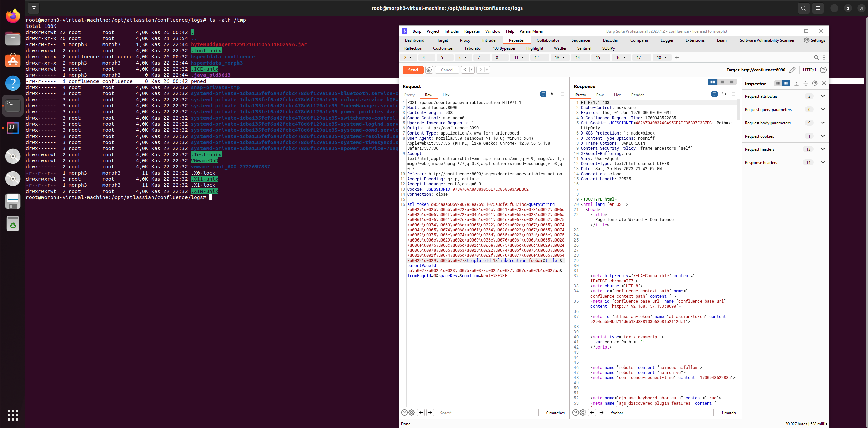868x428 pixels.
Task: Show Response in Render view
Action: [x=637, y=95]
